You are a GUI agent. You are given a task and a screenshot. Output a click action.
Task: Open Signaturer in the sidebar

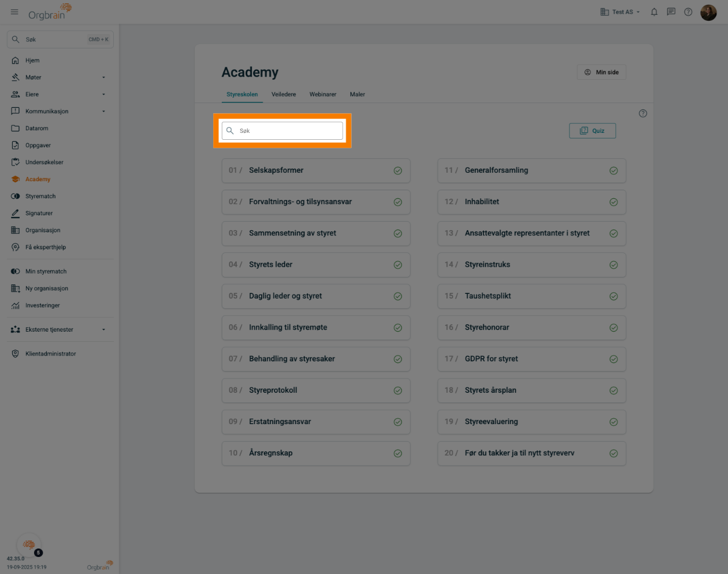click(x=39, y=213)
